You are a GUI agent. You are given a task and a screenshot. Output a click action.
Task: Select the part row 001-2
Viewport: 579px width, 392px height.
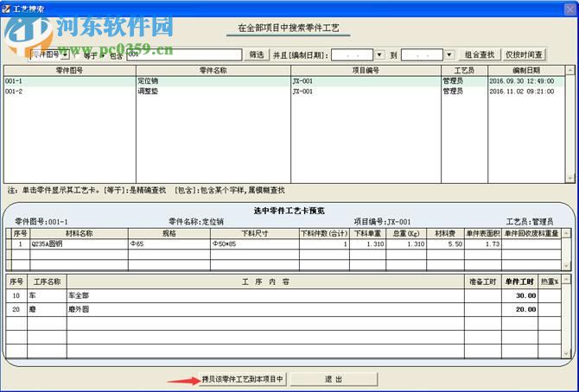(x=284, y=92)
